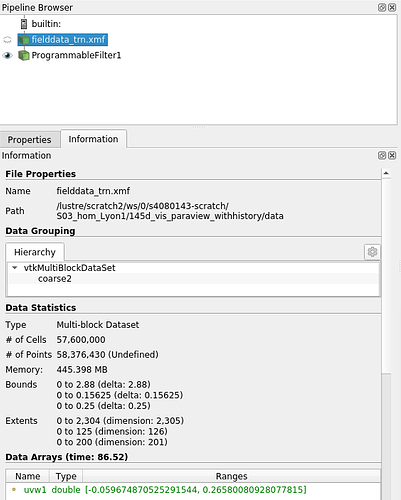Switch to the Information tab
Screen dimensions: 401x500
93,139
